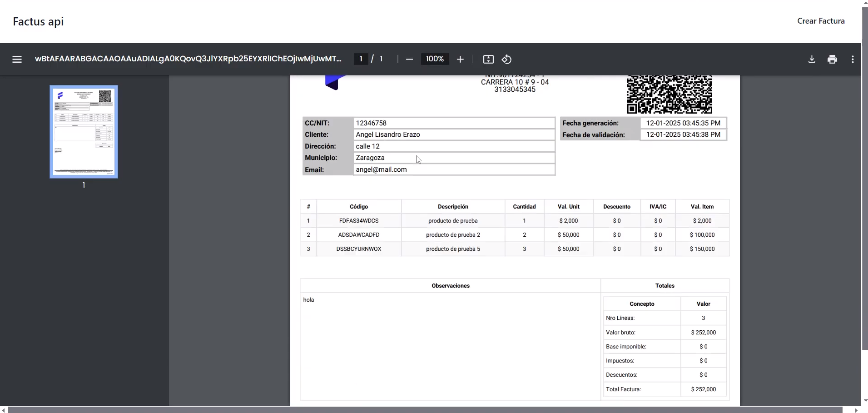Click the 100% zoom level field
868x413 pixels.
[x=435, y=59]
